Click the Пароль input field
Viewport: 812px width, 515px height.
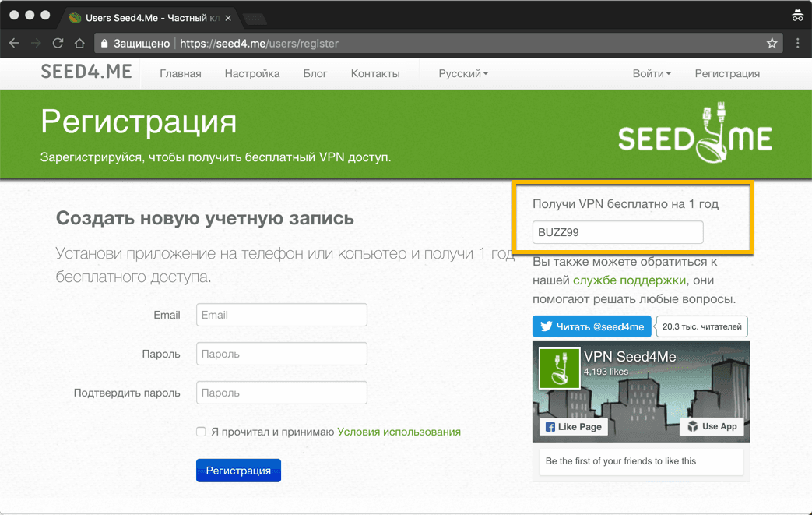coord(282,354)
